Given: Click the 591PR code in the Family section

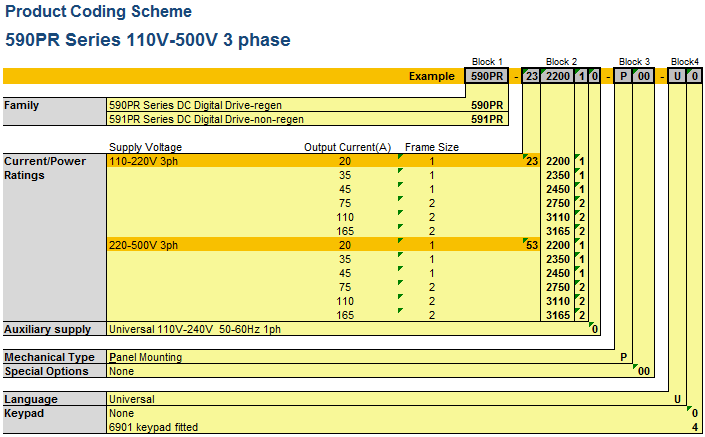Looking at the screenshot, I should point(487,119).
